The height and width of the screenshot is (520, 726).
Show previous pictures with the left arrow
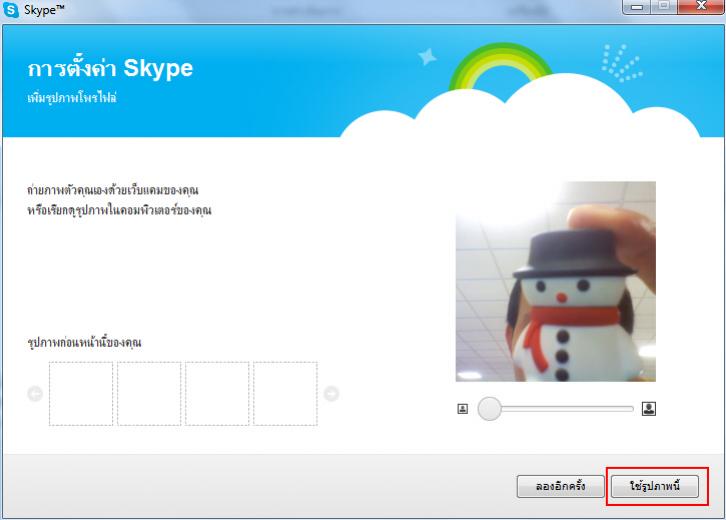click(35, 394)
